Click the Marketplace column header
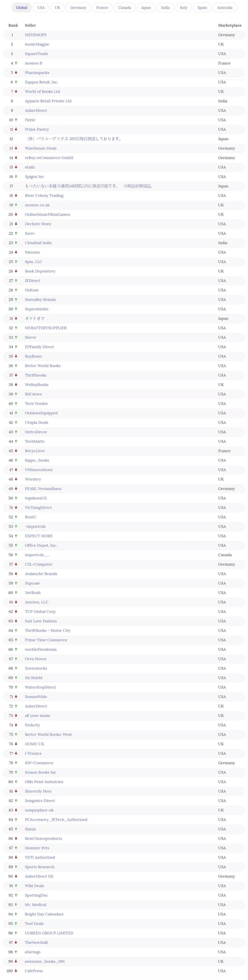The image size is (248, 980). pyautogui.click(x=230, y=26)
